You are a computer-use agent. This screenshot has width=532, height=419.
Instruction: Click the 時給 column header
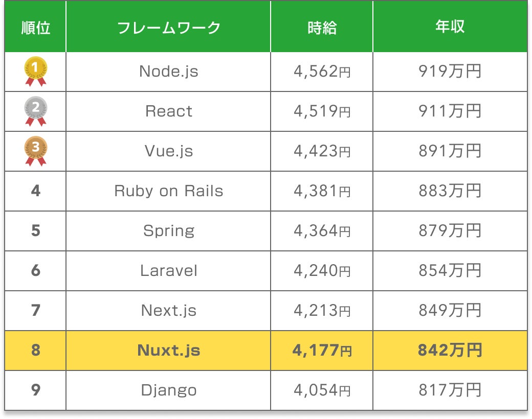coord(322,27)
